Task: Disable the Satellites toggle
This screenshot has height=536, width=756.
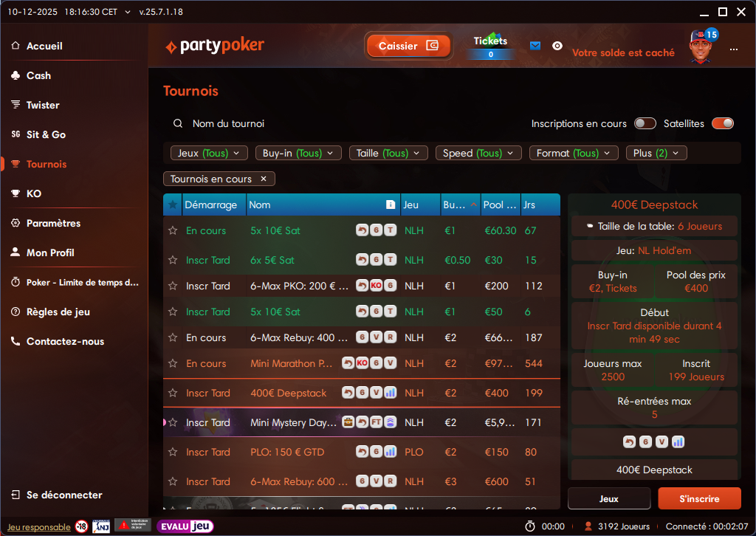Action: tap(723, 123)
